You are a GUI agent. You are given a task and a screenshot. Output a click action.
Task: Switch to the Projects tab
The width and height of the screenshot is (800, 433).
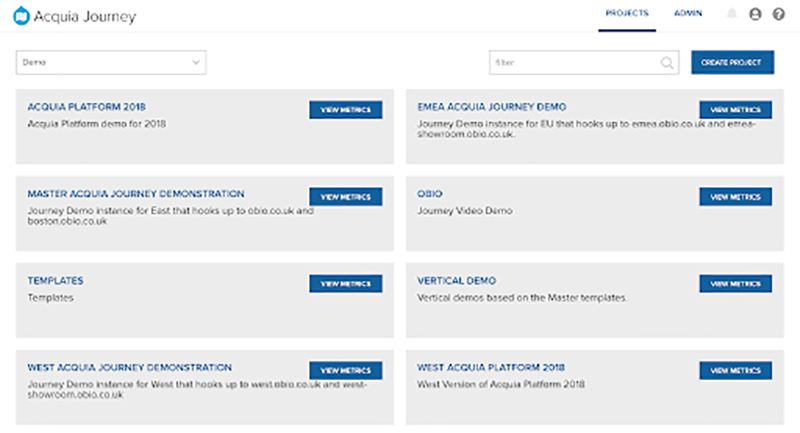627,14
